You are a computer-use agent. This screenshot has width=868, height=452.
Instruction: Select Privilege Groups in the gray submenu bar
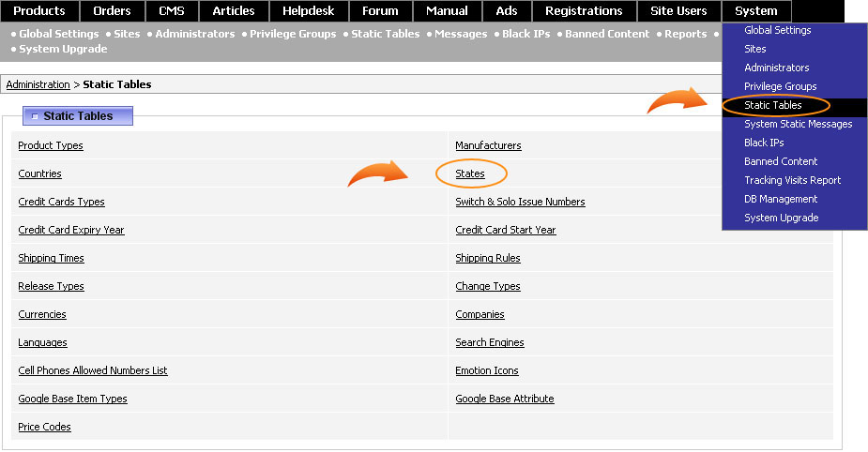(x=293, y=34)
